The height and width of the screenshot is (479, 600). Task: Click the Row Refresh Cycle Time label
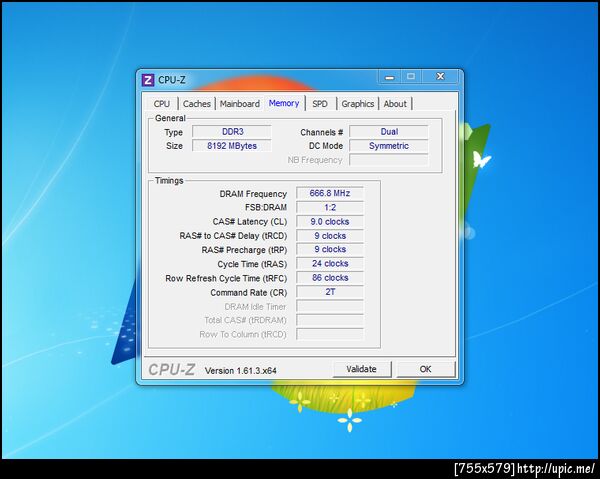point(226,279)
